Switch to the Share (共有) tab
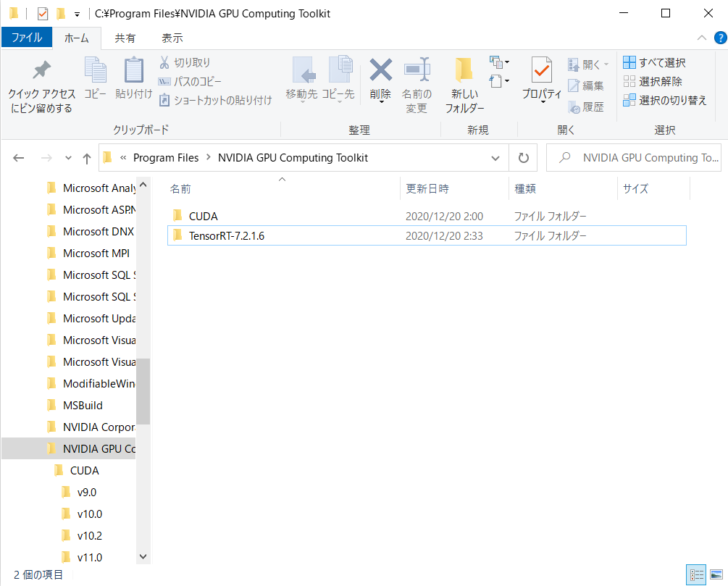The height and width of the screenshot is (586, 728). pyautogui.click(x=125, y=38)
